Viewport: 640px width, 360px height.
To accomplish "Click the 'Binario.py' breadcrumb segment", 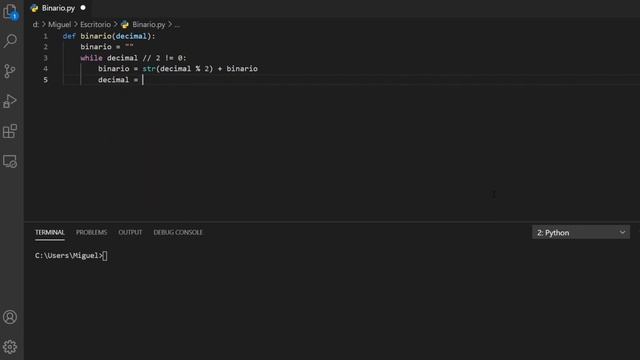I will pyautogui.click(x=149, y=24).
